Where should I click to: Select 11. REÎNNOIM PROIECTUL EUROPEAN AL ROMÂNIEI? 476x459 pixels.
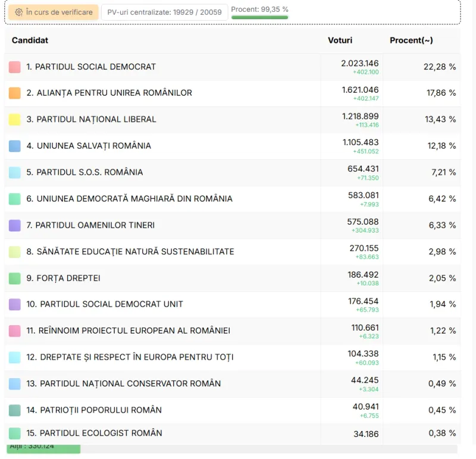(x=128, y=331)
